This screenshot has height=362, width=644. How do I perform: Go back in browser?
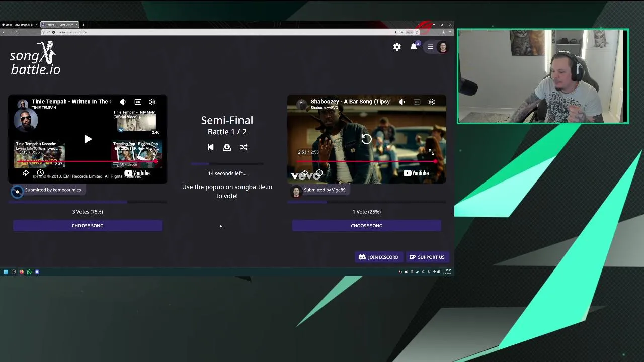tap(4, 32)
